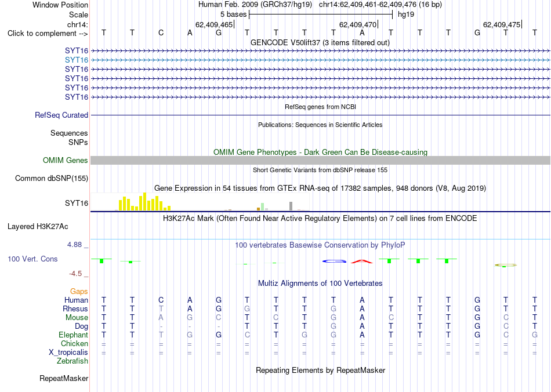Select the Mouse species row label

tap(77, 318)
